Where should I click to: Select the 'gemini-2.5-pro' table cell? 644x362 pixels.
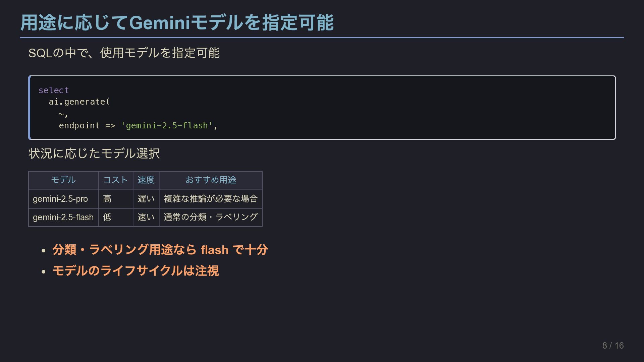[x=60, y=199]
